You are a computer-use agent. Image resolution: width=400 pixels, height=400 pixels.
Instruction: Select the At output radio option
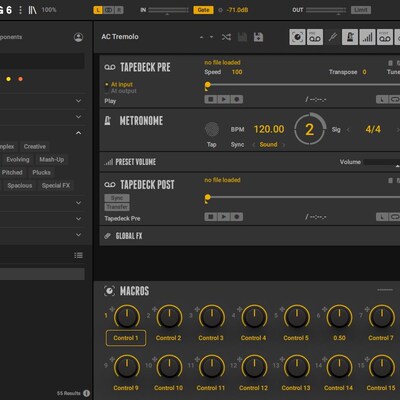[121, 91]
